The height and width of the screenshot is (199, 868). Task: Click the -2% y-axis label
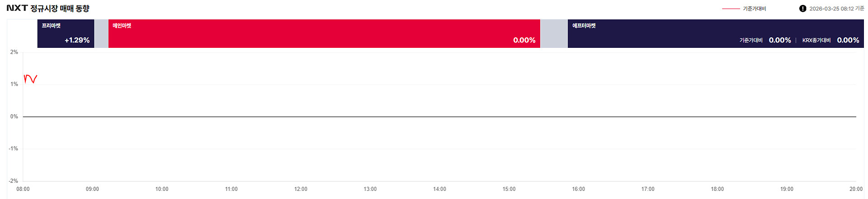[14, 181]
